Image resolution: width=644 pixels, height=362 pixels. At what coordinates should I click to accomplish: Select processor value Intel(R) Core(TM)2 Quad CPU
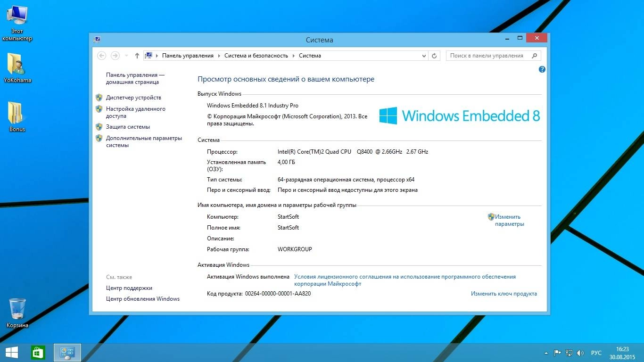[x=314, y=152]
